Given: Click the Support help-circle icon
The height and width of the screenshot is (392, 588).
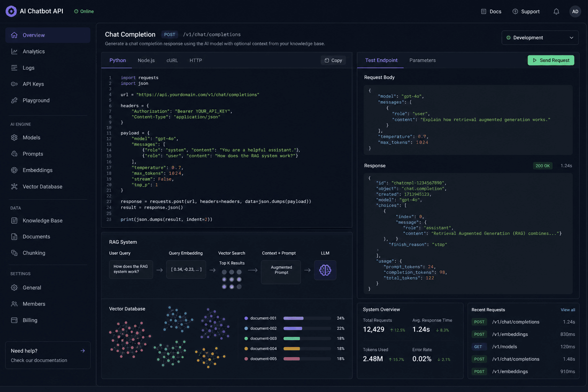Looking at the screenshot, I should click(x=515, y=11).
